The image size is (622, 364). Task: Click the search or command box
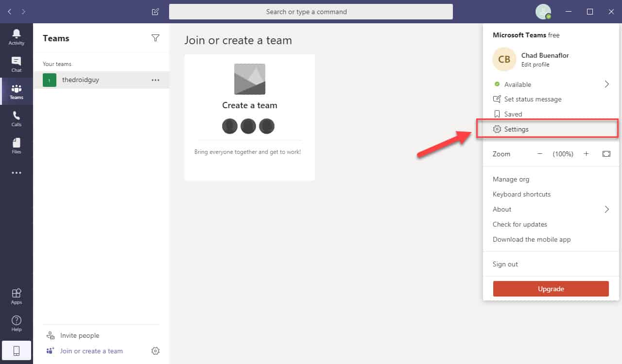(311, 12)
